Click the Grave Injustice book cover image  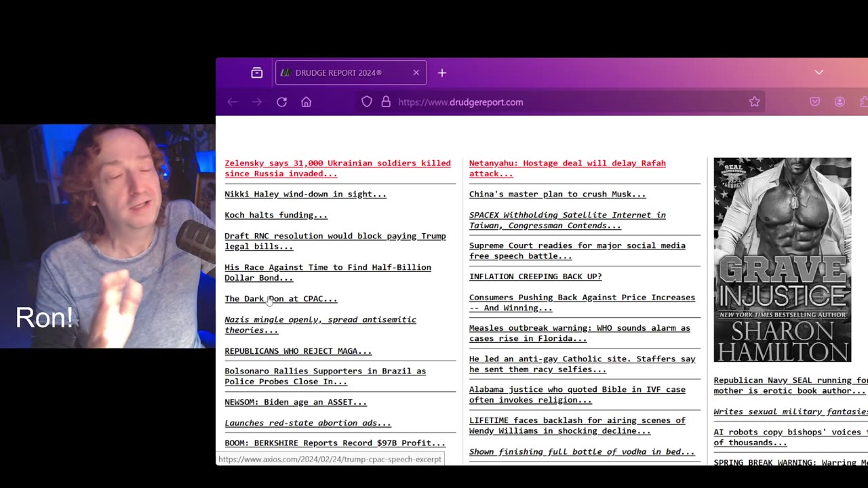[x=782, y=260]
